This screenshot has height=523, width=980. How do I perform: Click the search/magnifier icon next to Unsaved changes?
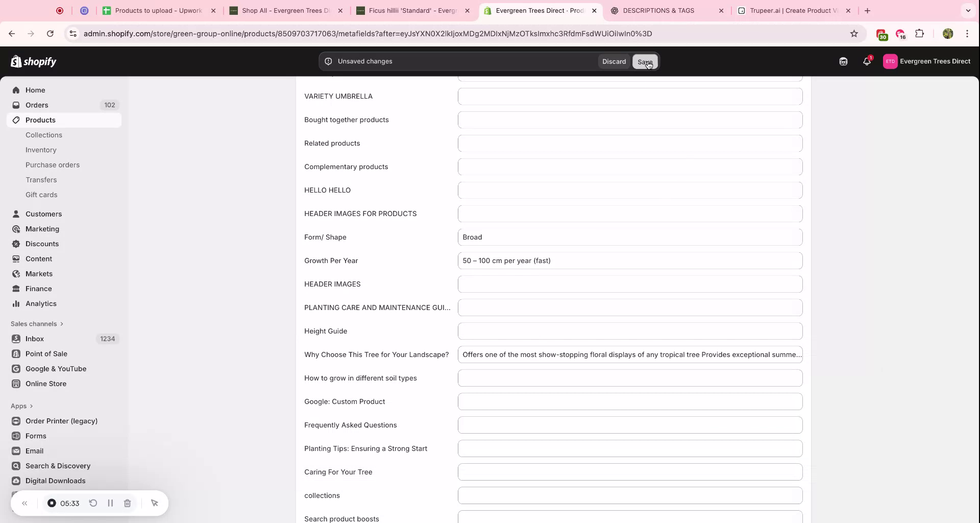(329, 61)
